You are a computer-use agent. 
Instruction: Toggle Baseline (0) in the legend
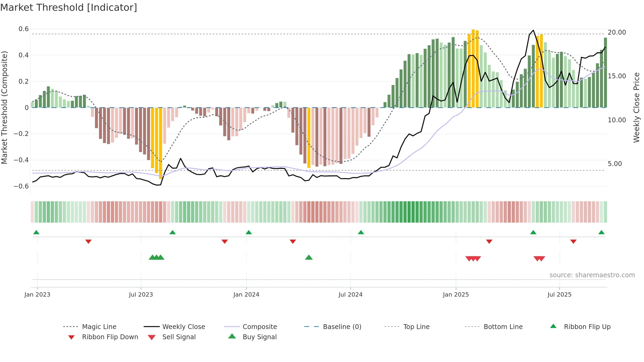[x=333, y=327]
